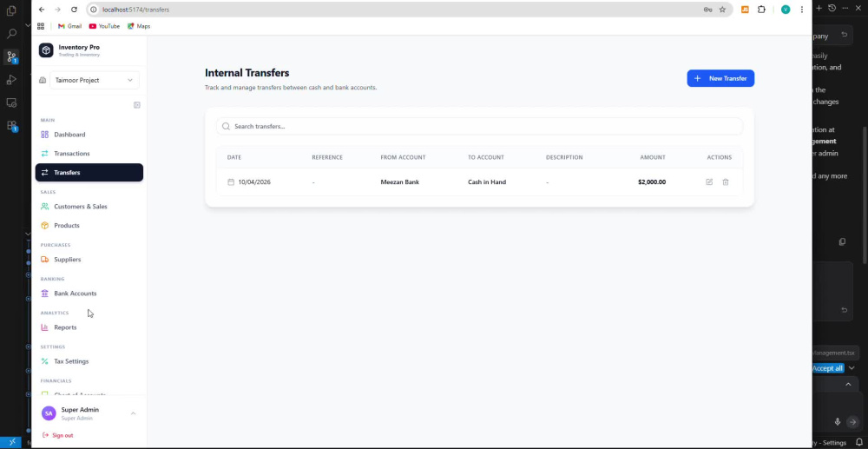868x449 pixels.
Task: Click the Cash in Hand cell
Action: coord(487,182)
